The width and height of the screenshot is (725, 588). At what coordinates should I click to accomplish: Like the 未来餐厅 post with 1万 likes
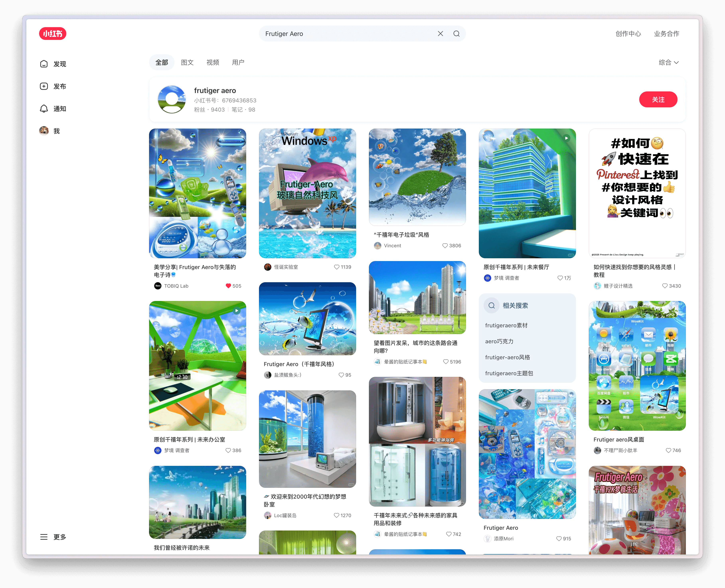[560, 278]
